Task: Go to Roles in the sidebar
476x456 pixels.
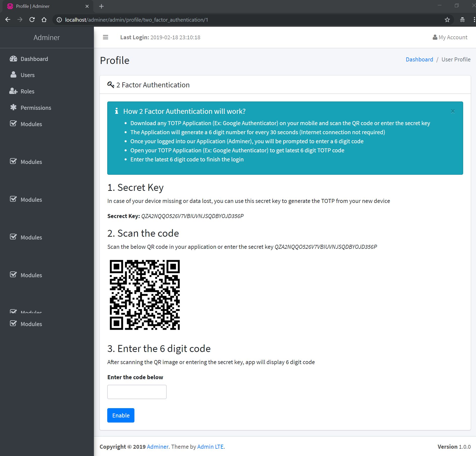Action: (x=47, y=91)
